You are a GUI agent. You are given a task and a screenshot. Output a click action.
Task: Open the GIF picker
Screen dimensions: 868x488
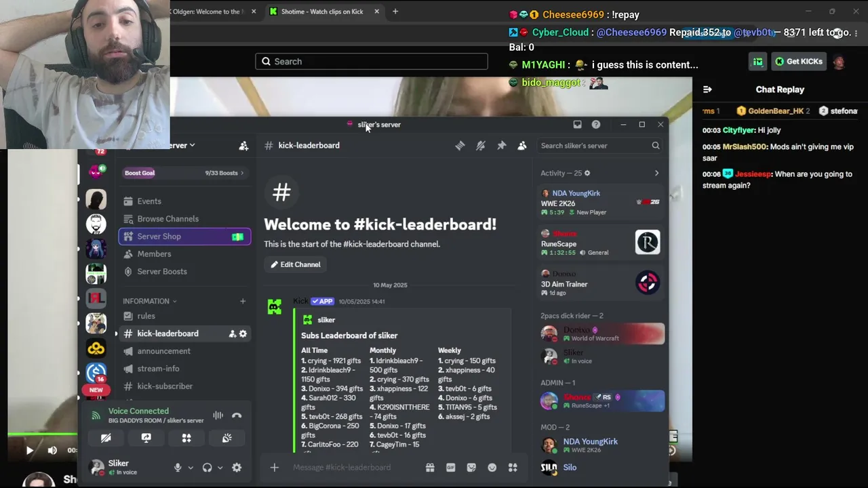coord(450,468)
